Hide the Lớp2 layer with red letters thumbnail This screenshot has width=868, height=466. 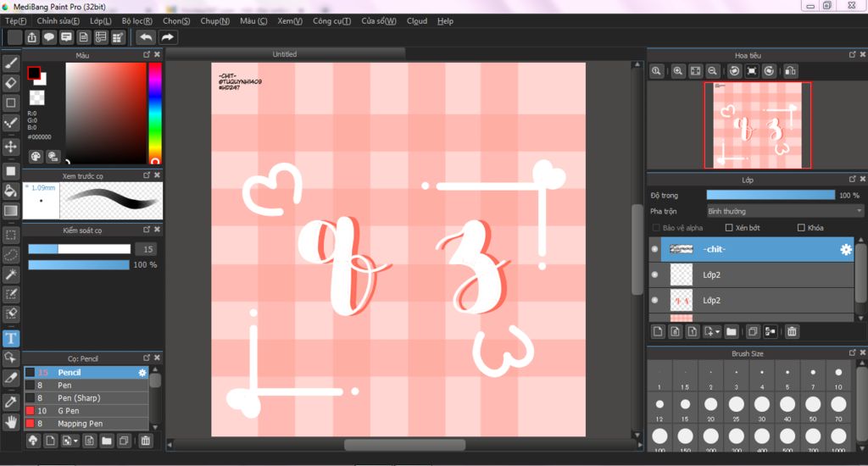[x=655, y=300]
